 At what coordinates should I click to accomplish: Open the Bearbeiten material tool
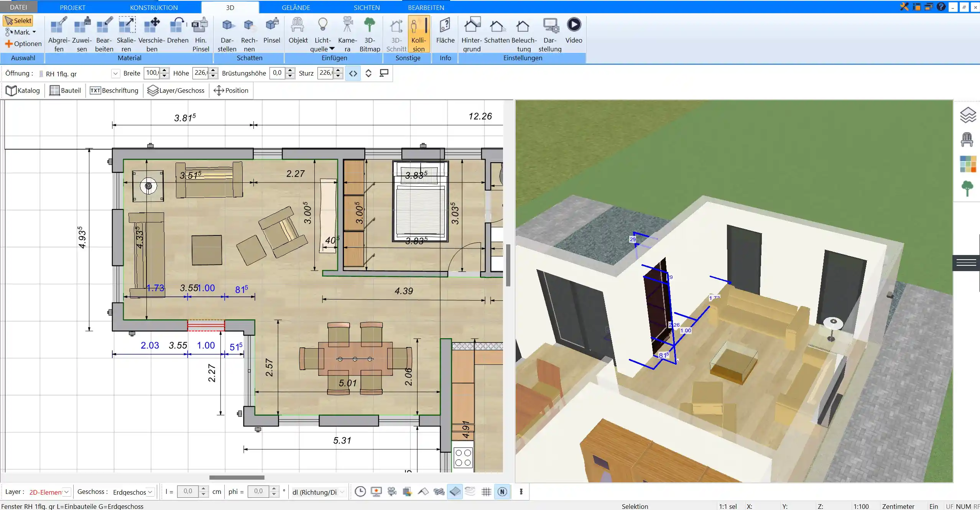(104, 34)
